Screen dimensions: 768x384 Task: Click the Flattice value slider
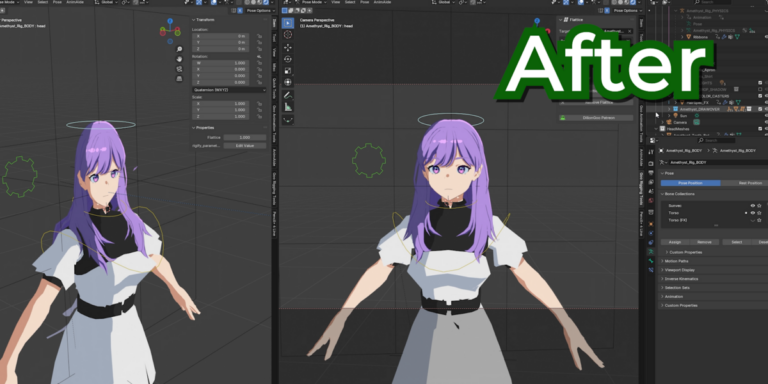(244, 138)
